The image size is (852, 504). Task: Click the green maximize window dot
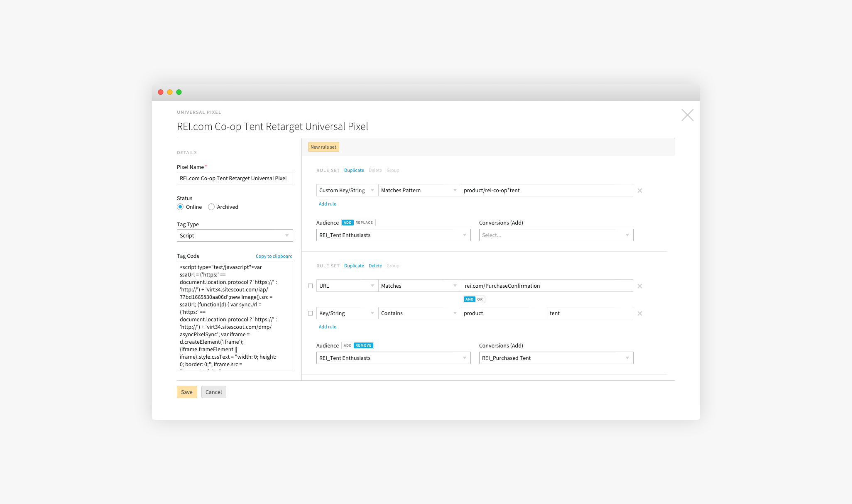(179, 92)
